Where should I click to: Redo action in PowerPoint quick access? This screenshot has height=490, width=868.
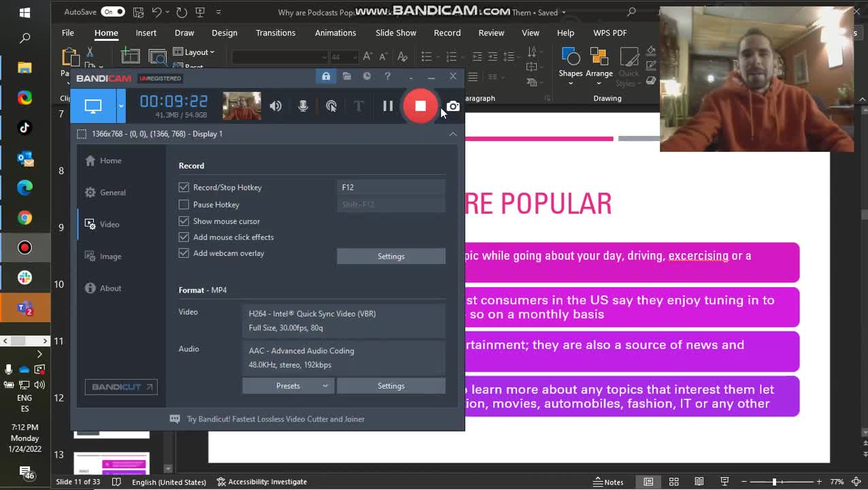[182, 12]
